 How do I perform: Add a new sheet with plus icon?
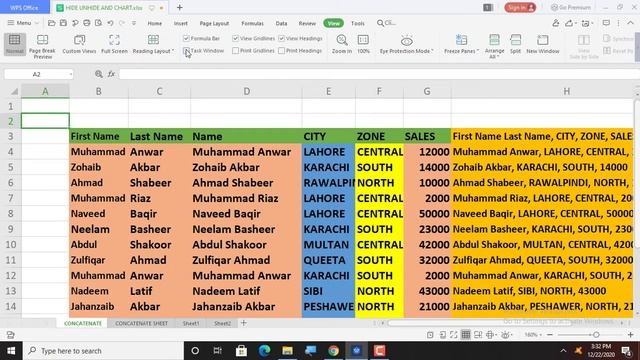244,323
